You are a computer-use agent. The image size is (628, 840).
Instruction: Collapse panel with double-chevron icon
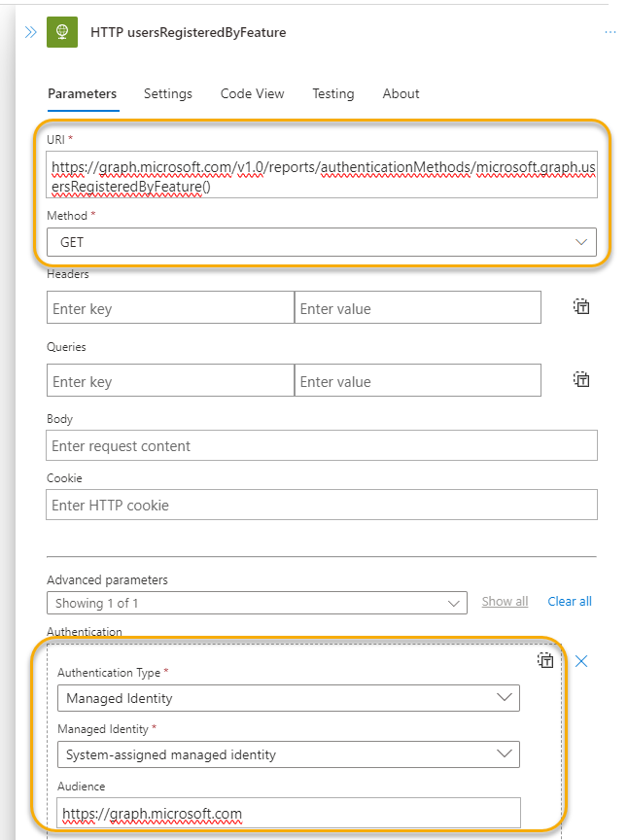click(31, 32)
